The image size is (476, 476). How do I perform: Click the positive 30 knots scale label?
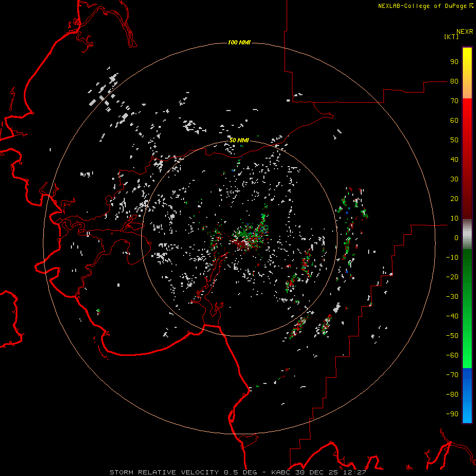point(454,179)
